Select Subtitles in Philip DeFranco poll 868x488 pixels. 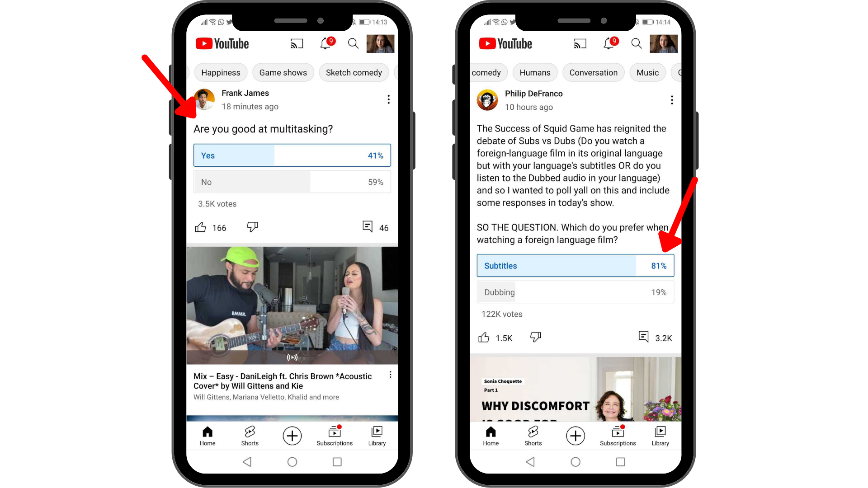[x=576, y=265]
